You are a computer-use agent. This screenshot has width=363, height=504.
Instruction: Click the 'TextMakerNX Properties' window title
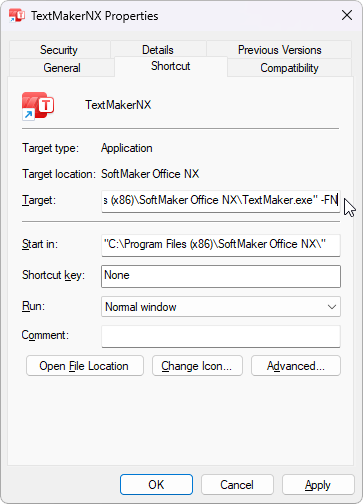tap(95, 16)
